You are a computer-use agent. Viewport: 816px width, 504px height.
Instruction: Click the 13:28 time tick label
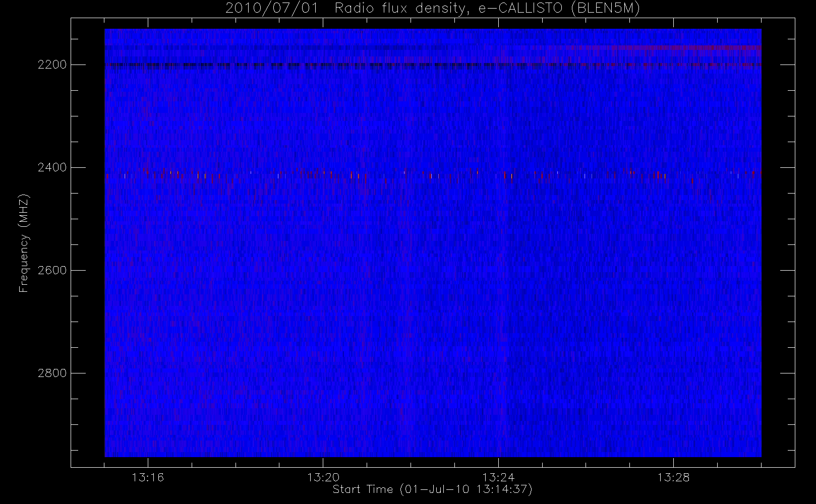coord(673,477)
